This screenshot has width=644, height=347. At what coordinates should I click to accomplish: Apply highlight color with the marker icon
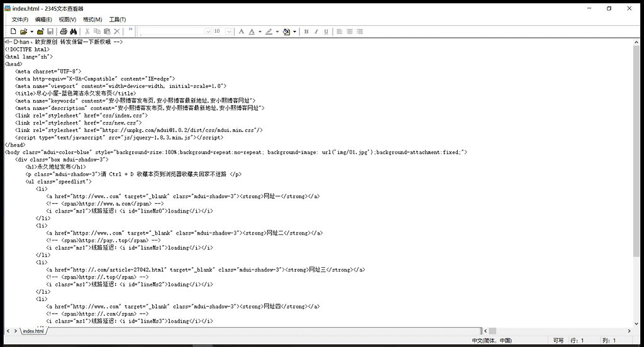(269, 31)
